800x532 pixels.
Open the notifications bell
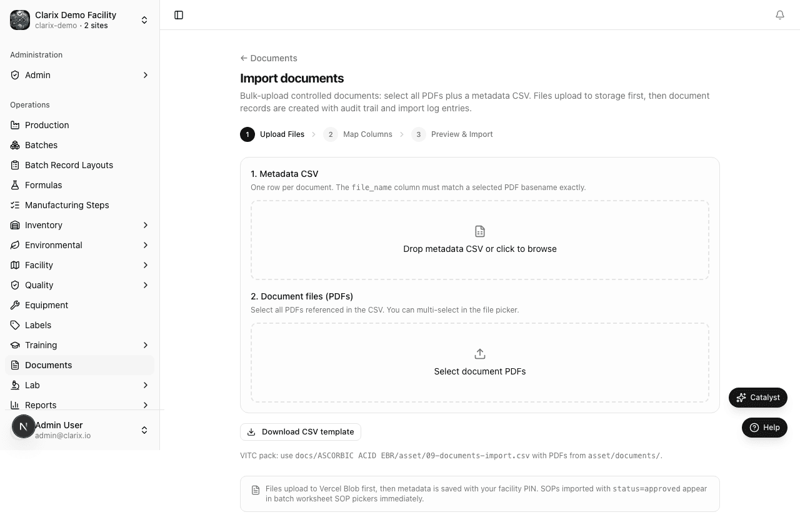[780, 15]
